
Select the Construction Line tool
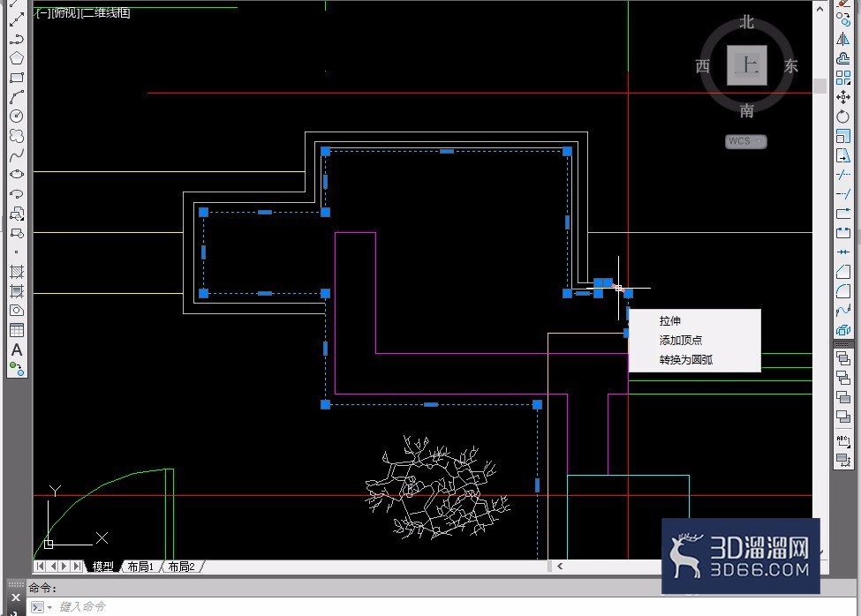click(x=17, y=19)
